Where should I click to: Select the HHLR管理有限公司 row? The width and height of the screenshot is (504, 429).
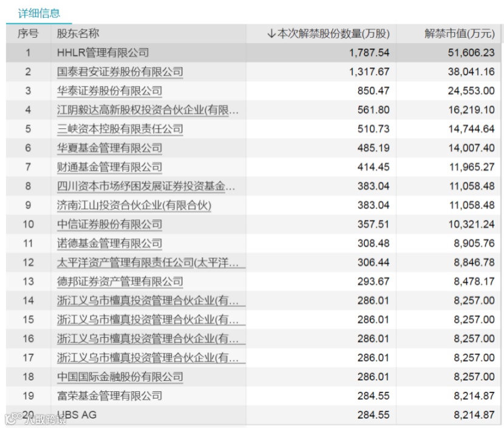click(x=253, y=52)
